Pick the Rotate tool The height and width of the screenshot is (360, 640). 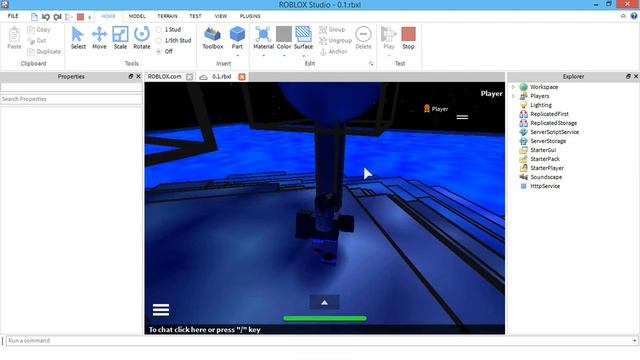[x=142, y=38]
